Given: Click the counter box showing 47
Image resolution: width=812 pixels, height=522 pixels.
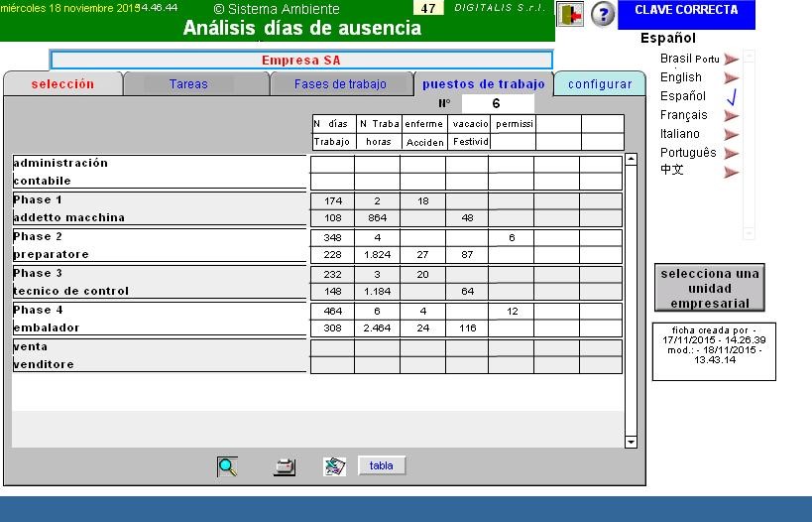Looking at the screenshot, I should point(427,8).
